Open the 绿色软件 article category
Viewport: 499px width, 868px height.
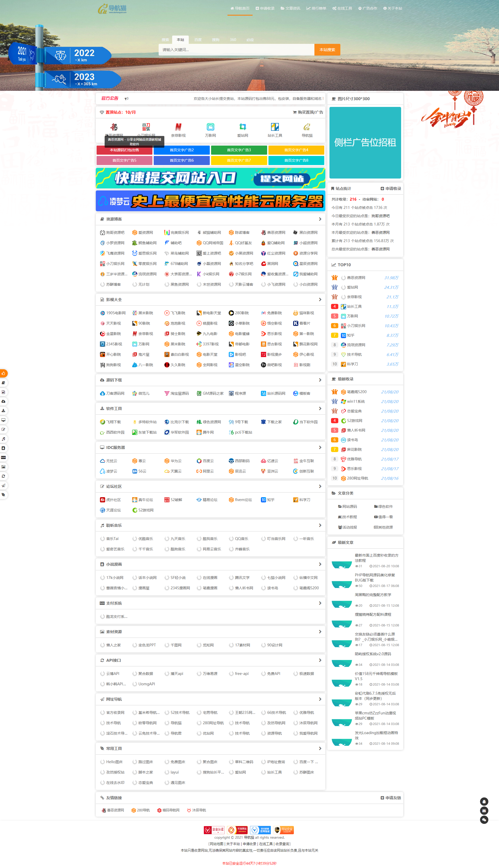pyautogui.click(x=383, y=507)
